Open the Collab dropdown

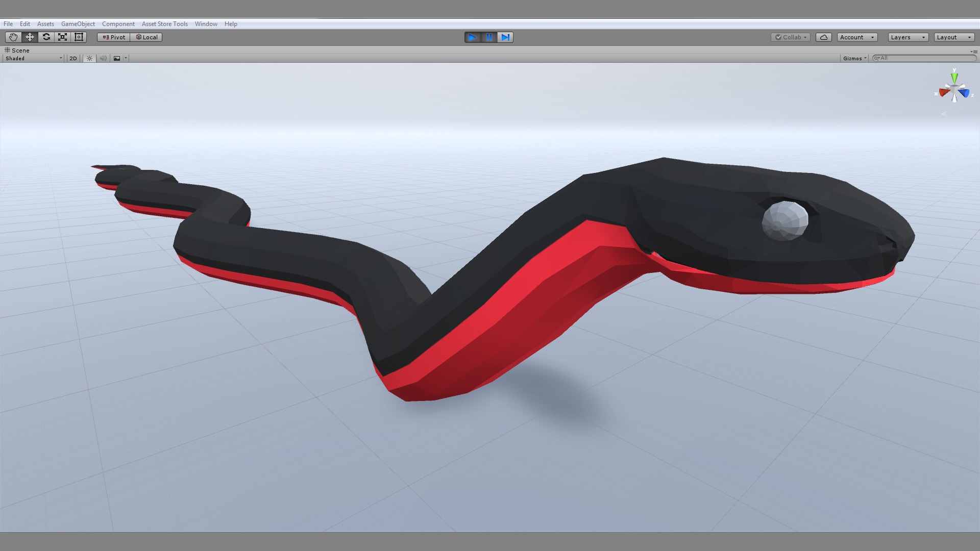coord(791,37)
